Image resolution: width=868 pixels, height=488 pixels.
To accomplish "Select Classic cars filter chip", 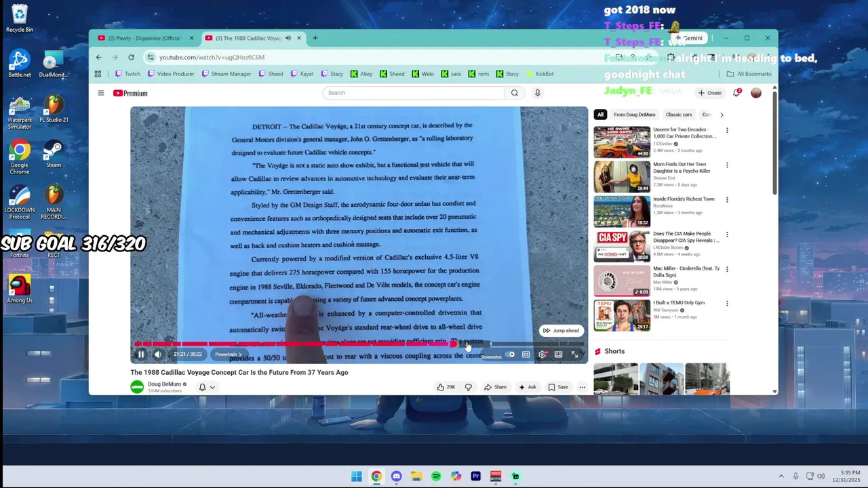I will pos(679,115).
